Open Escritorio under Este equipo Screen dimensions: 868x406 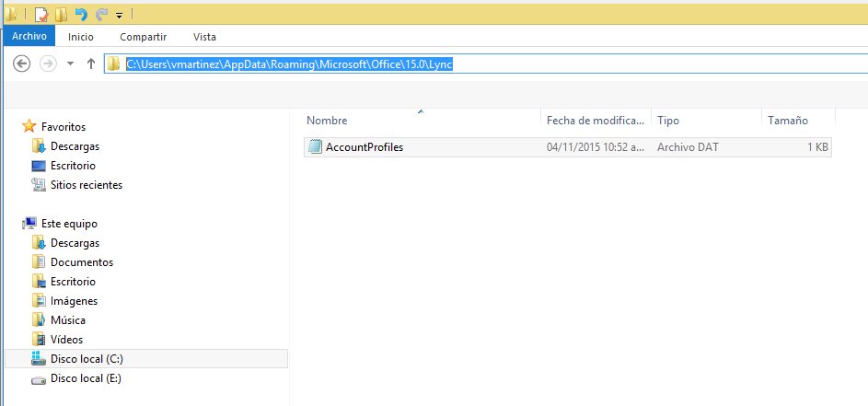[x=73, y=282]
